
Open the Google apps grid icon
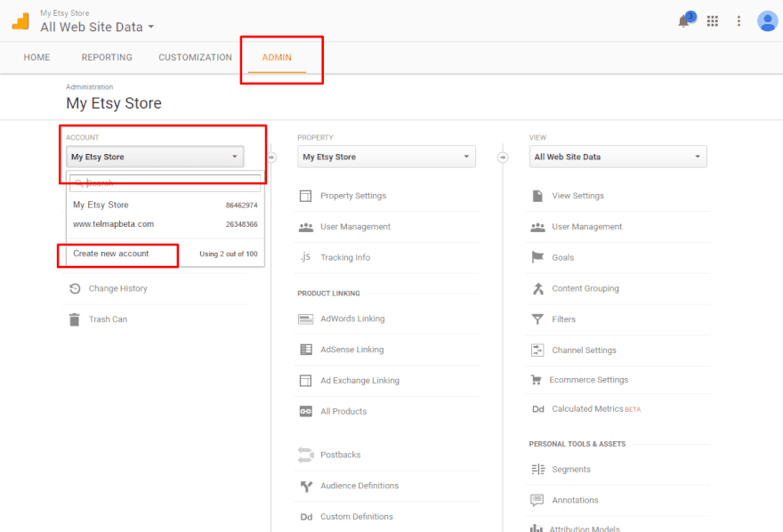point(713,21)
